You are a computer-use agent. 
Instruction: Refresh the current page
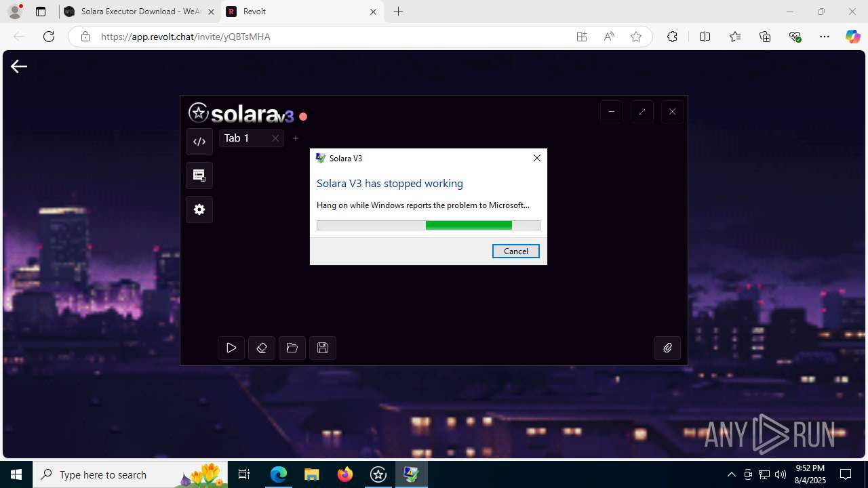(49, 37)
